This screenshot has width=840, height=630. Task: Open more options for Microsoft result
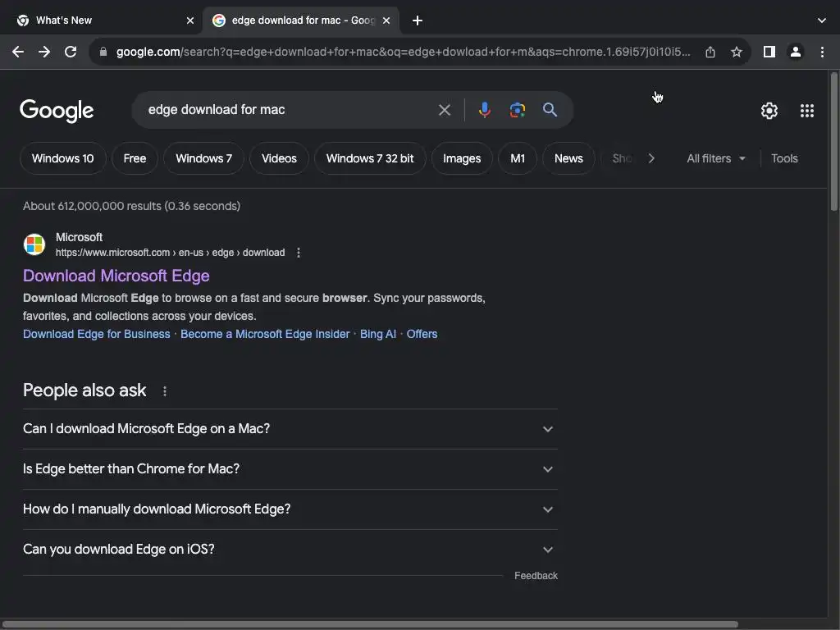[x=299, y=253]
